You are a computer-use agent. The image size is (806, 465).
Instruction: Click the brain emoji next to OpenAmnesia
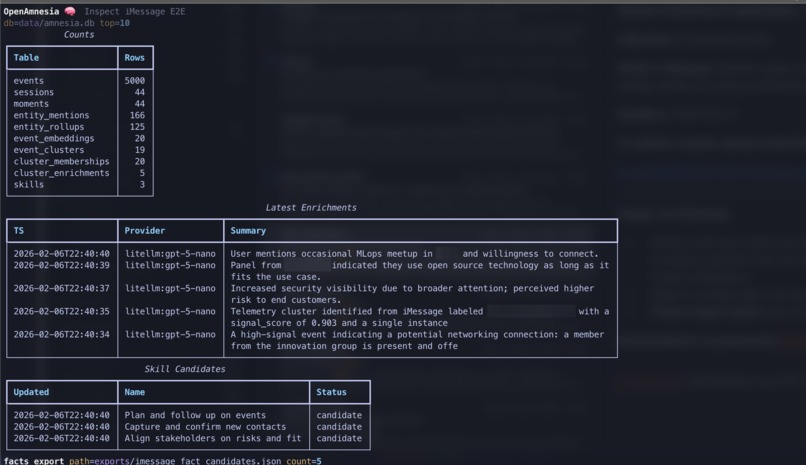(x=70, y=11)
